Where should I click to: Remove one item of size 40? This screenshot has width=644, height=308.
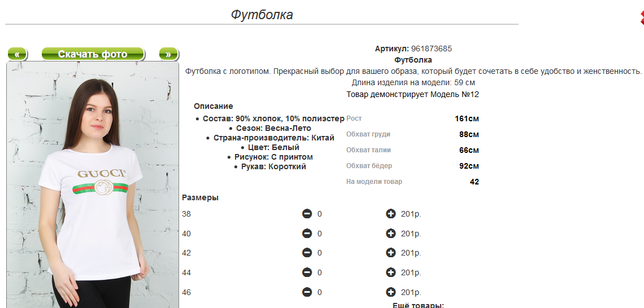click(x=307, y=234)
